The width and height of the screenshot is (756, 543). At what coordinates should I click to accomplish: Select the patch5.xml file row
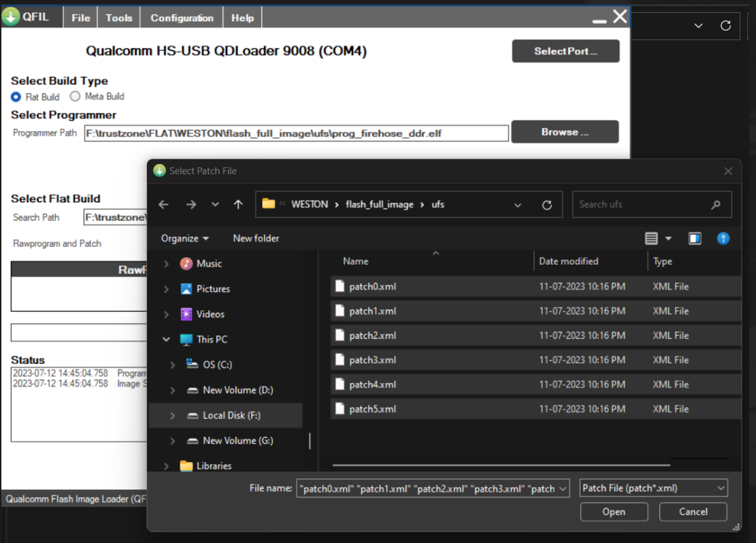[536, 409]
